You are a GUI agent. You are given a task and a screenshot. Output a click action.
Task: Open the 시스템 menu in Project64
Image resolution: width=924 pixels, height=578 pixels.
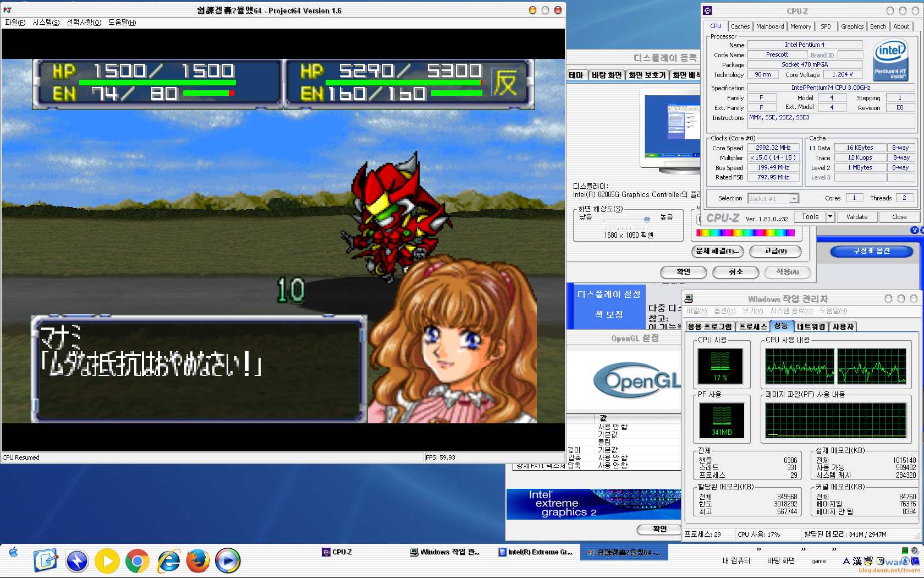tap(46, 23)
